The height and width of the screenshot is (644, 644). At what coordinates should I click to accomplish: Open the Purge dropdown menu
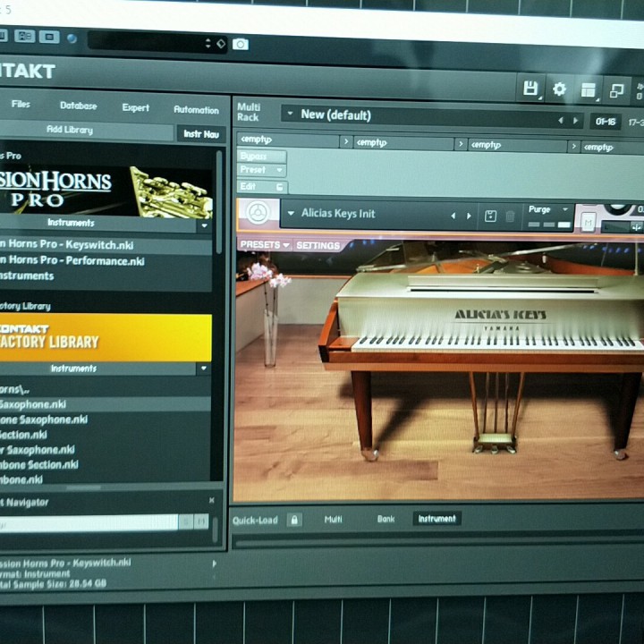pos(547,209)
